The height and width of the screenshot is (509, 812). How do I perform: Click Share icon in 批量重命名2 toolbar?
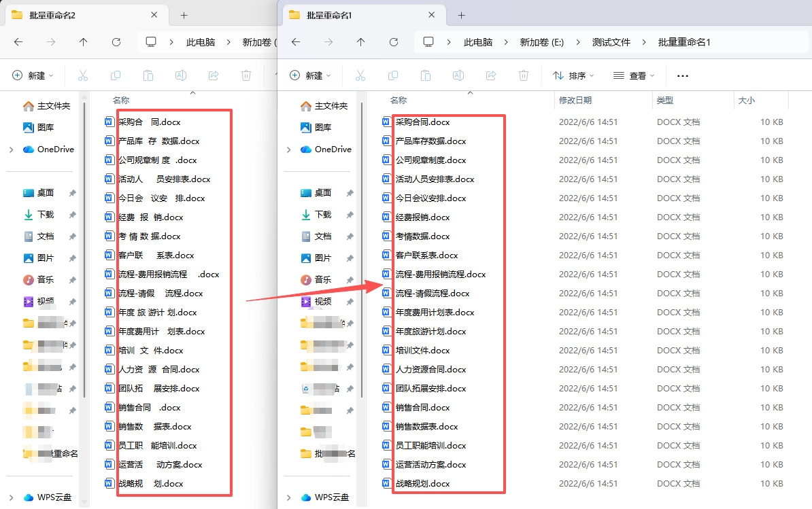pos(214,75)
